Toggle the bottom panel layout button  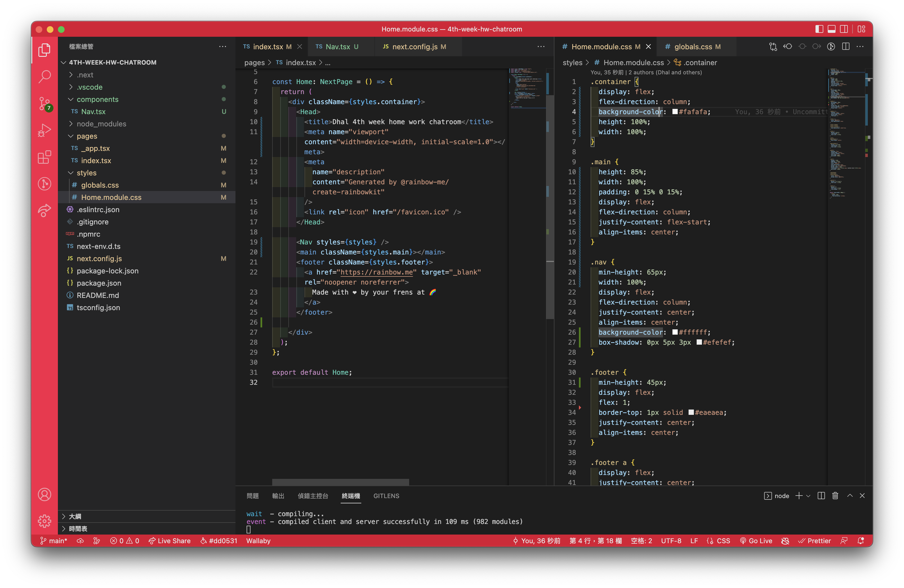(x=831, y=29)
